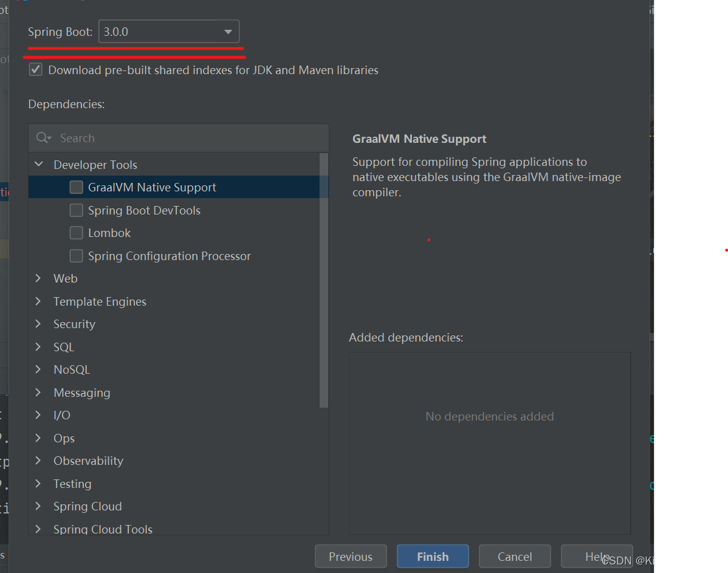Expand the Web category

pos(38,278)
